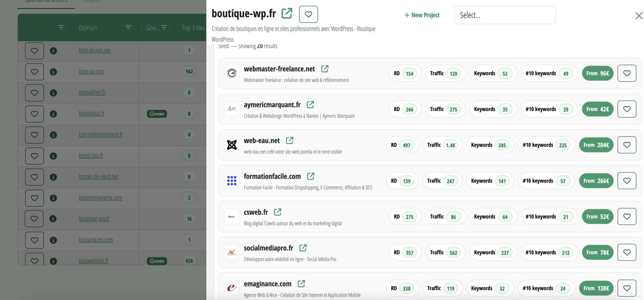Screen dimensions: 644x300
Task: Click socialmediapro.fr site favicon
Action: [x=232, y=252]
